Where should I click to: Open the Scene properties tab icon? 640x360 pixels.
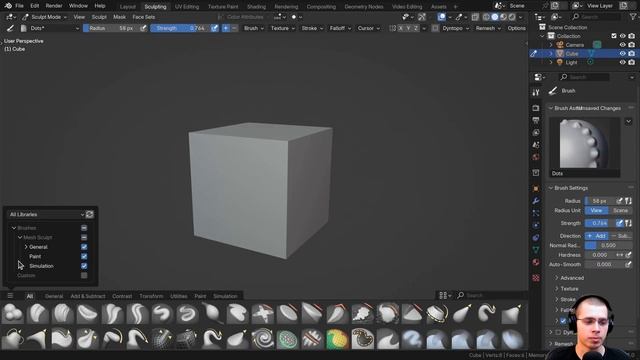[x=536, y=145]
